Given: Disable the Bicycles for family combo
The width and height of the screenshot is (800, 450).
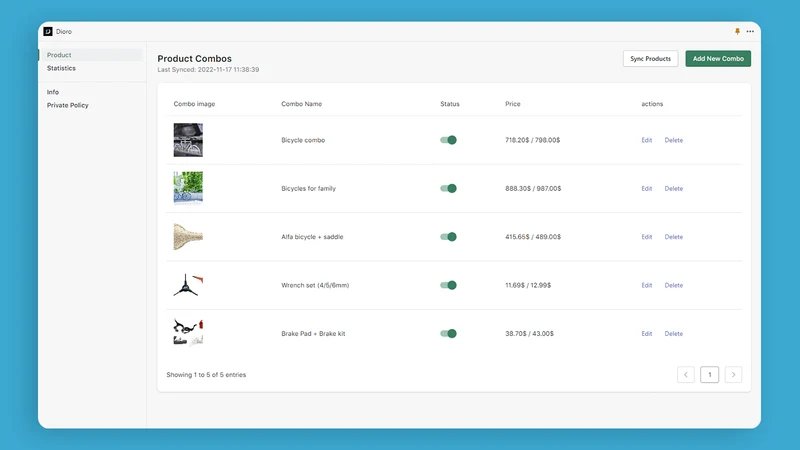Looking at the screenshot, I should (448, 188).
